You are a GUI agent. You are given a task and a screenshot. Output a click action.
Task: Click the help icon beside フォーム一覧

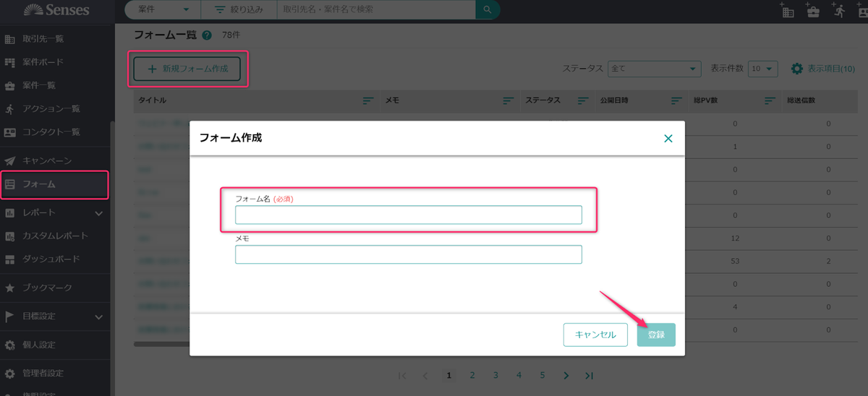pyautogui.click(x=208, y=35)
